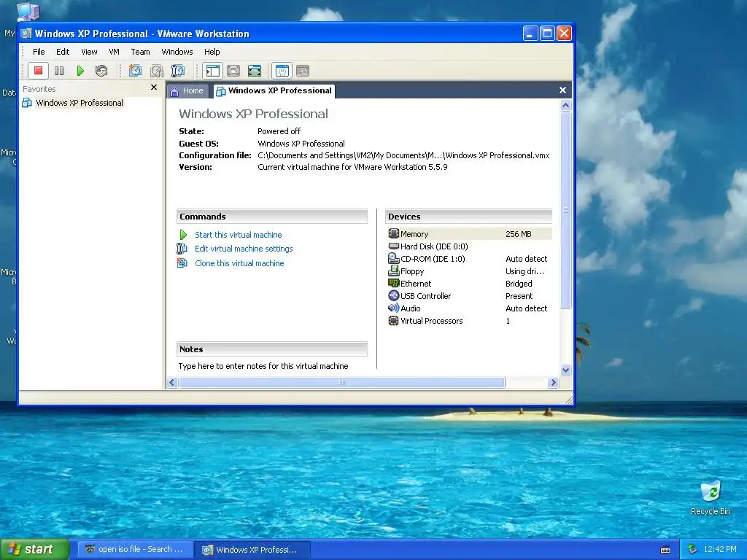The width and height of the screenshot is (747, 560).
Task: Click the horizontal scrollbar left arrow
Action: pyautogui.click(x=172, y=382)
